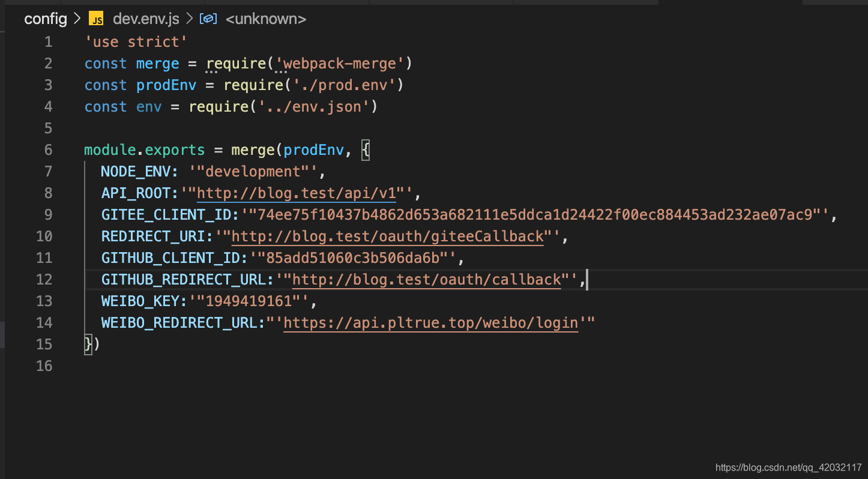Click the closing brace on line 15
The height and width of the screenshot is (479, 868).
click(x=88, y=345)
